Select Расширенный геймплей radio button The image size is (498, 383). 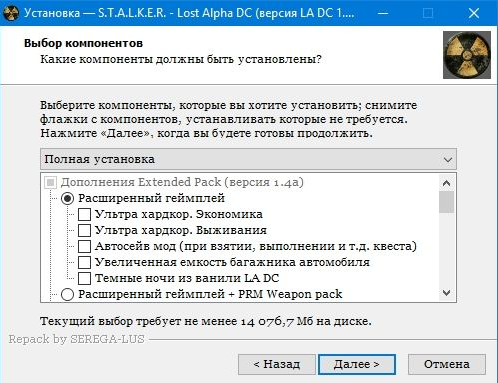[67, 199]
